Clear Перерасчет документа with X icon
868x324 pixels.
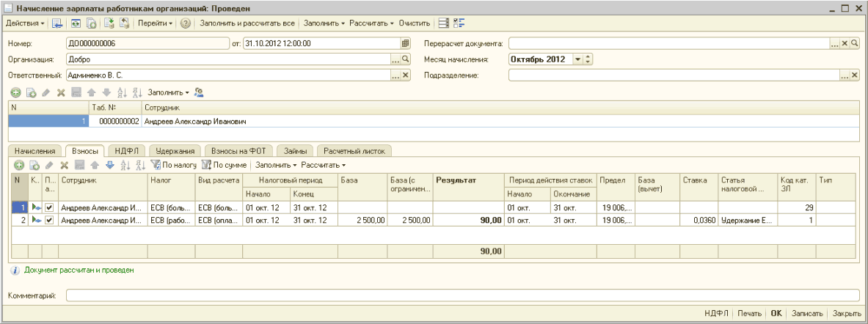tap(845, 43)
